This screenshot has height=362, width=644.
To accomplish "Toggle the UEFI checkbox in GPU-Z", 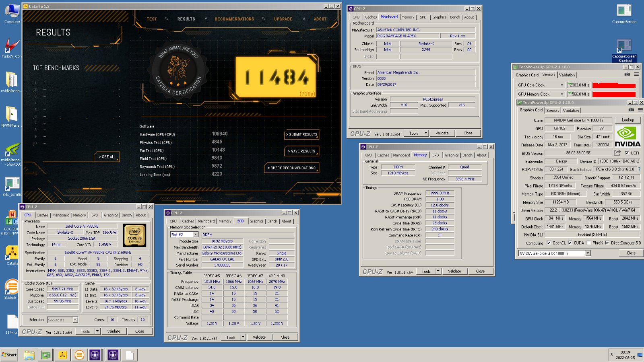I will tap(627, 153).
